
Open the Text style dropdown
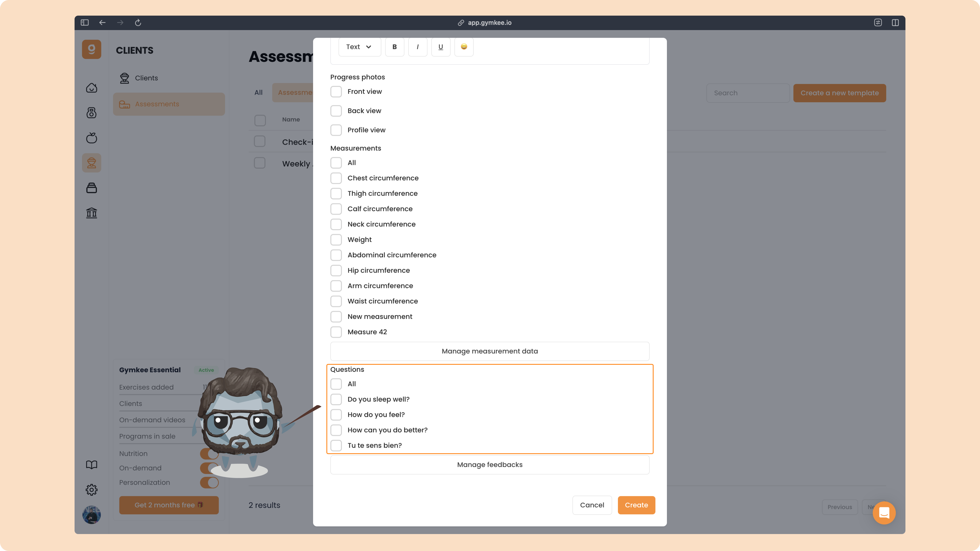(x=359, y=47)
